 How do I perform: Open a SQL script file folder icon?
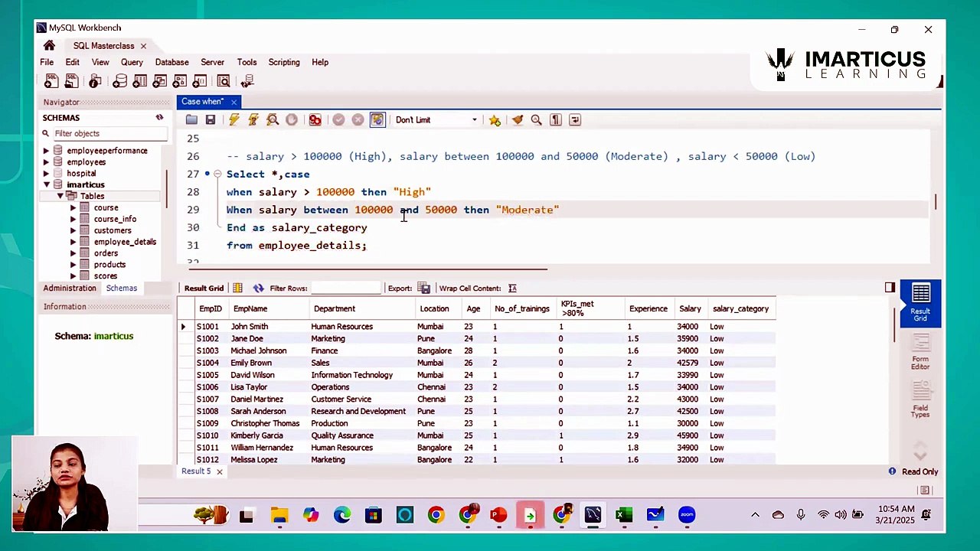point(191,119)
